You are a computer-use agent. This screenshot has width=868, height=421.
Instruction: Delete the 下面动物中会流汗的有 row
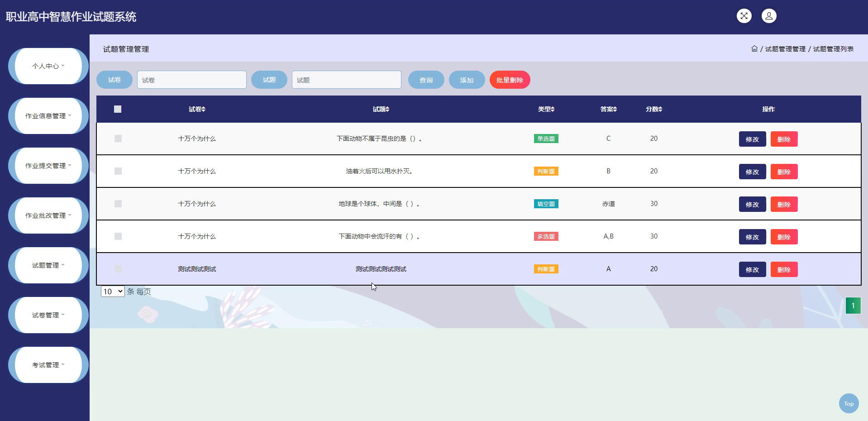(784, 237)
